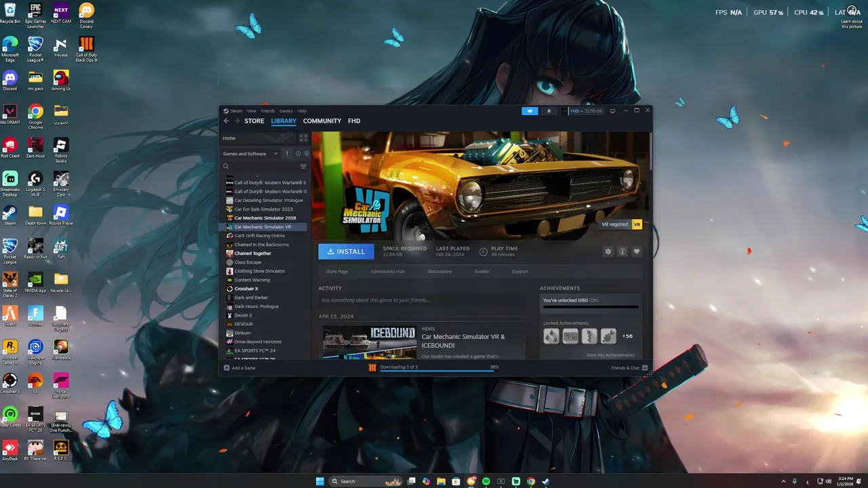Open the Help menu
Viewport: 868px width, 488px height.
point(302,111)
